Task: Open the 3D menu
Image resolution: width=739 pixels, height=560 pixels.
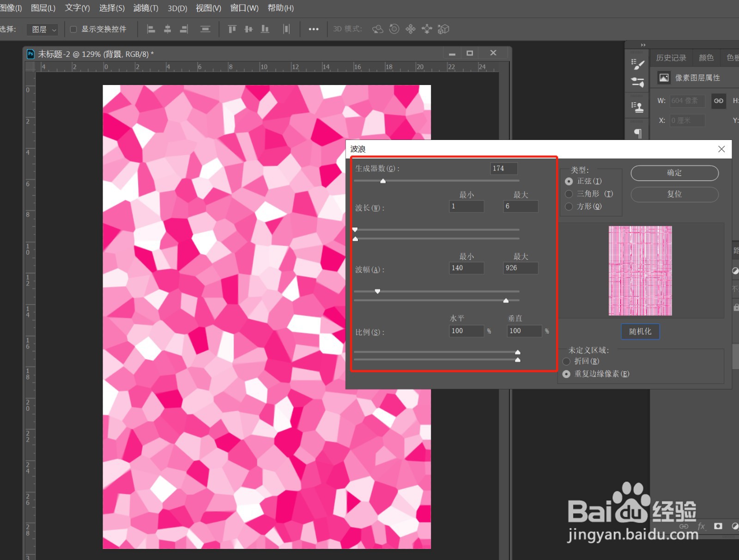Action: click(x=177, y=8)
